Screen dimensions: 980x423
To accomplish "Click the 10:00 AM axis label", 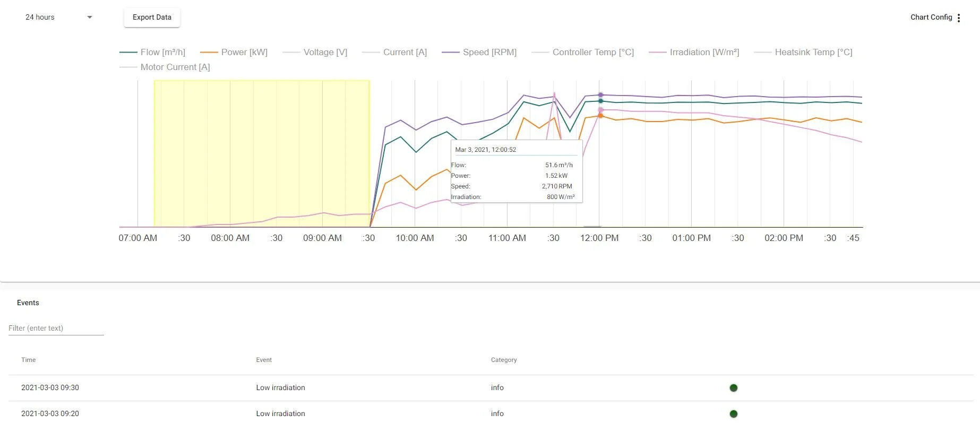I will (415, 238).
